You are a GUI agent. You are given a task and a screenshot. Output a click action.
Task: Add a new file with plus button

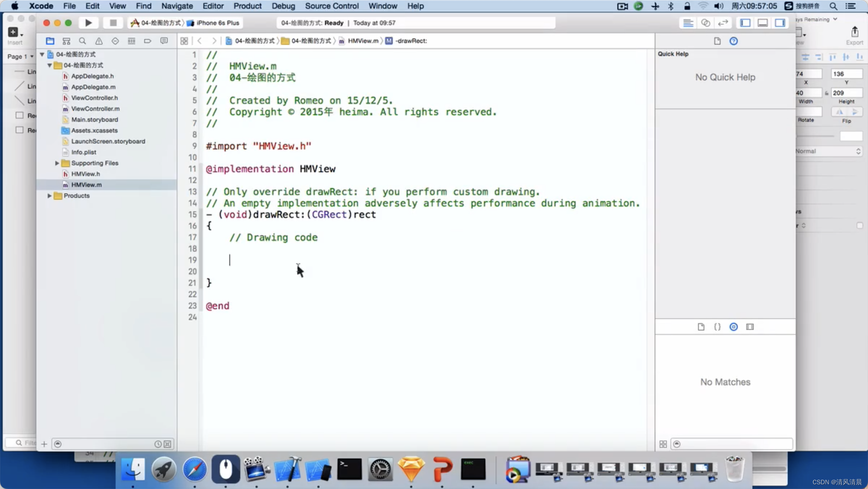(44, 444)
